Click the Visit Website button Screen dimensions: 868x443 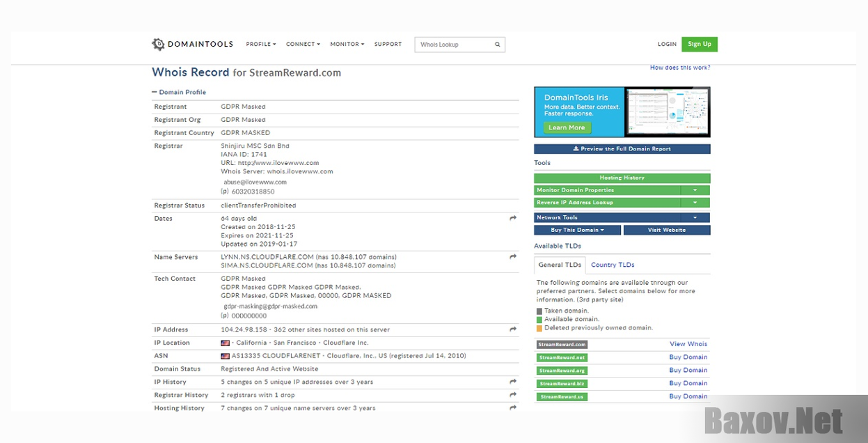(667, 230)
